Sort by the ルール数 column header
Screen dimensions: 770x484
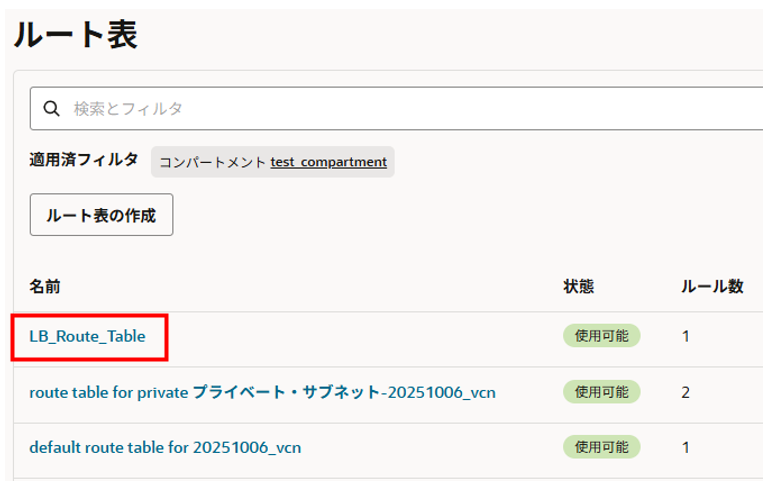[x=712, y=287]
